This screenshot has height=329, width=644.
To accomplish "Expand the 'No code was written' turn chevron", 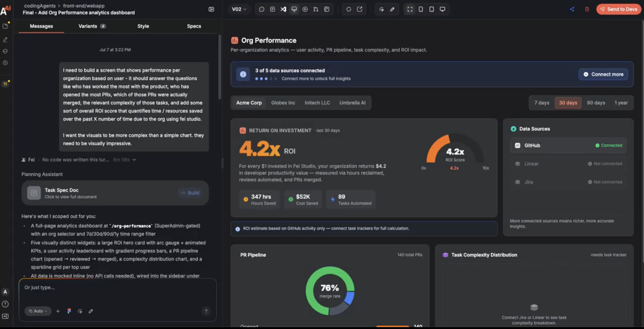I will coord(134,160).
